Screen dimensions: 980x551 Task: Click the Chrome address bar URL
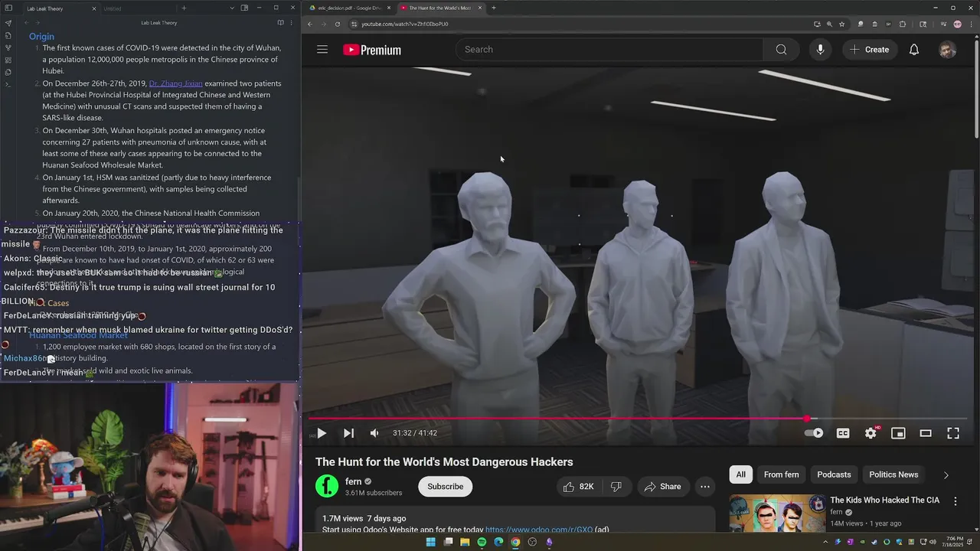(405, 24)
